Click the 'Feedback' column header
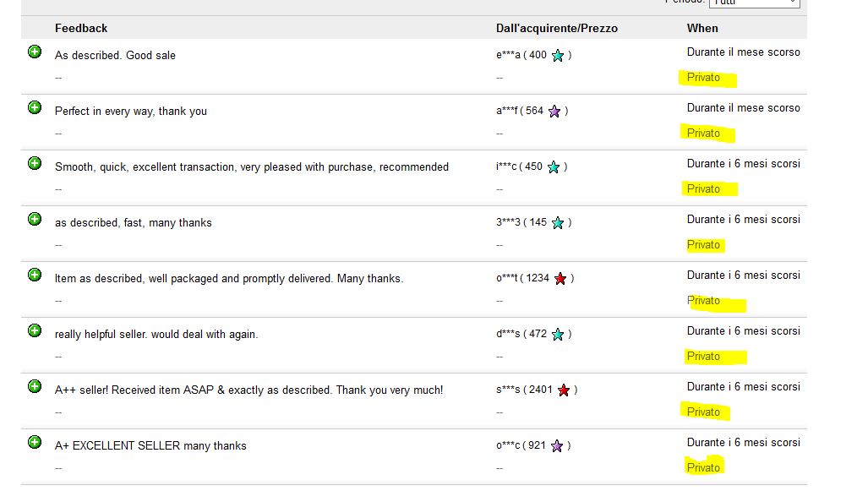This screenshot has height=491, width=868. click(81, 28)
